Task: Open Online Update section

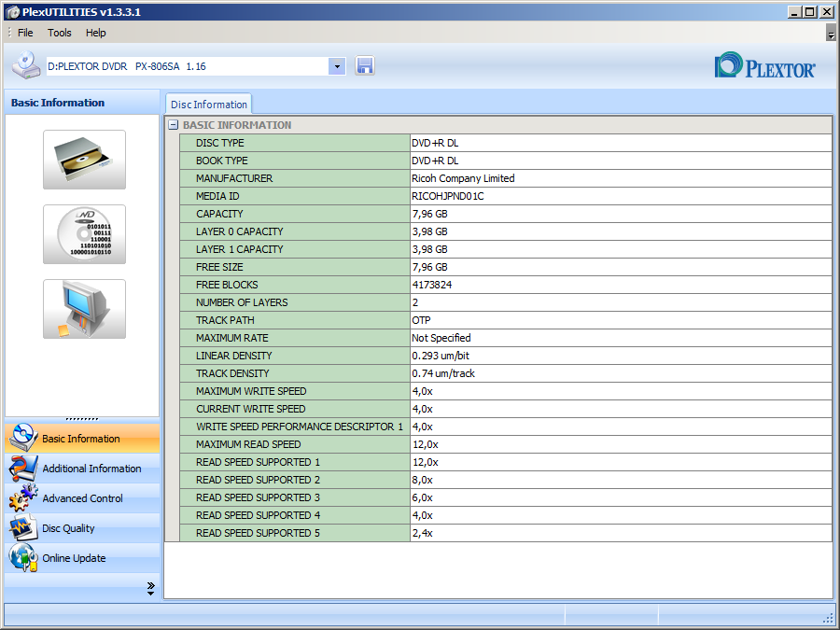Action: point(82,558)
